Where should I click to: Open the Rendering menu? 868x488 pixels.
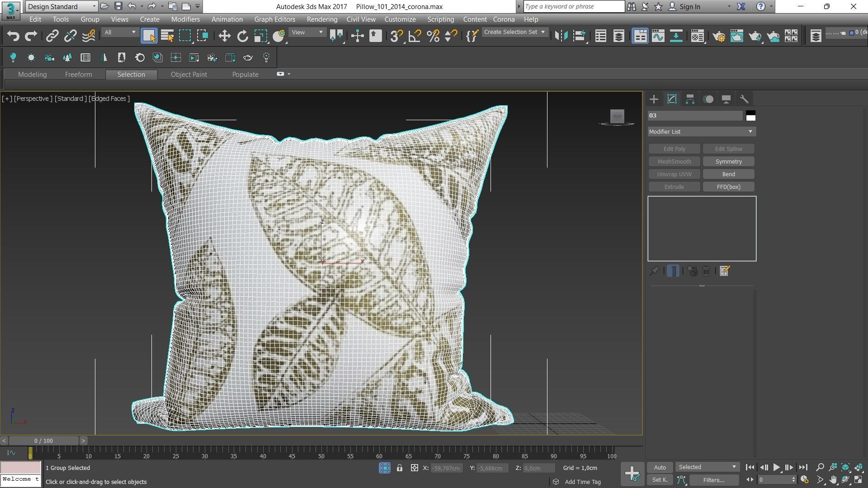pos(322,19)
